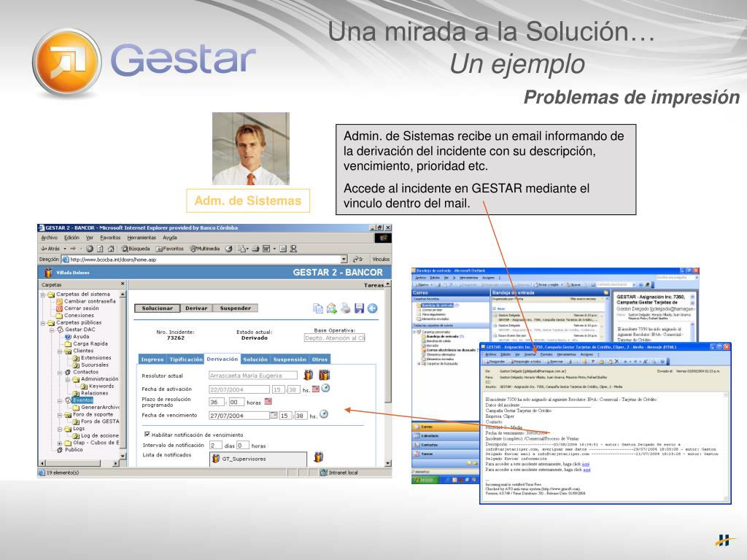Screen dimensions: 747x560
Task: Collapse Carpetas del sistema tree node
Action: click(43, 295)
